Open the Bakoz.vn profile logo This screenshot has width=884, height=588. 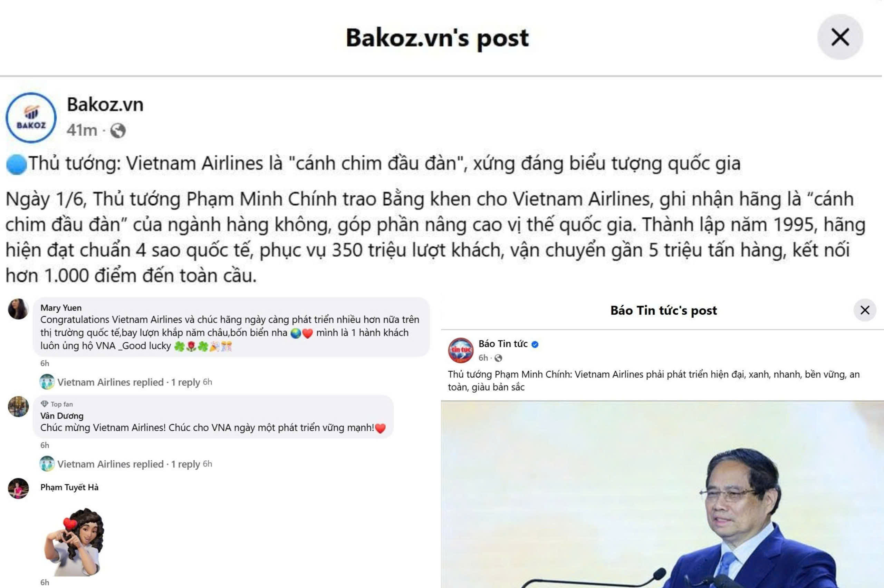click(x=31, y=118)
